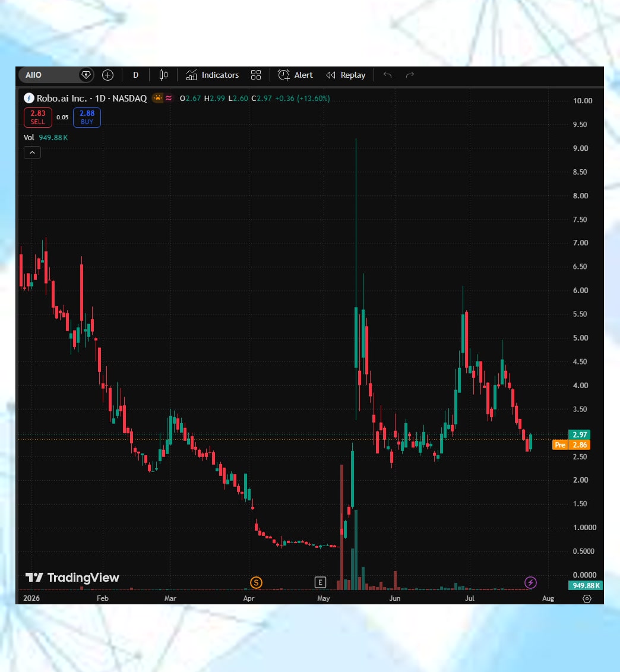Click the 2.88 BUY button
The width and height of the screenshot is (620, 672).
click(87, 118)
